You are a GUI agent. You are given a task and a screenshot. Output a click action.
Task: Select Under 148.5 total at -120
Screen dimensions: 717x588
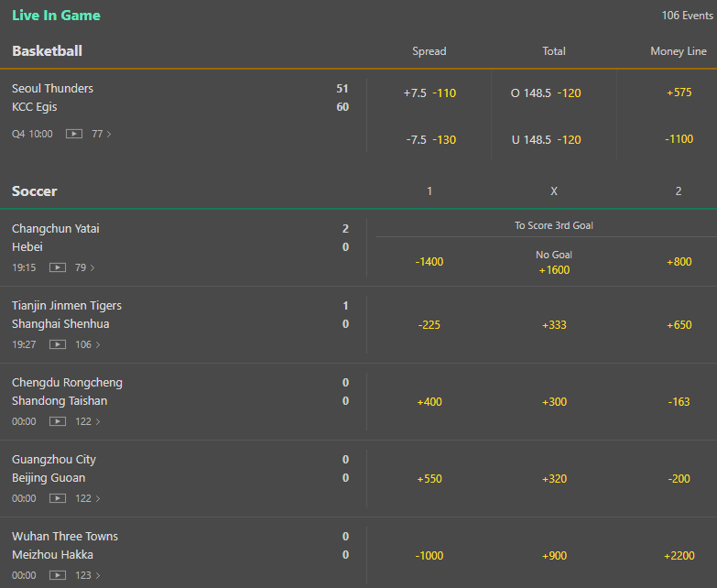coord(546,140)
